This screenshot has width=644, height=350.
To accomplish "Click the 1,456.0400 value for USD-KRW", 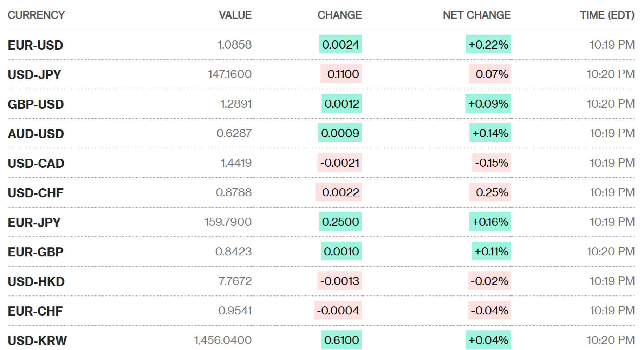I will click(223, 340).
